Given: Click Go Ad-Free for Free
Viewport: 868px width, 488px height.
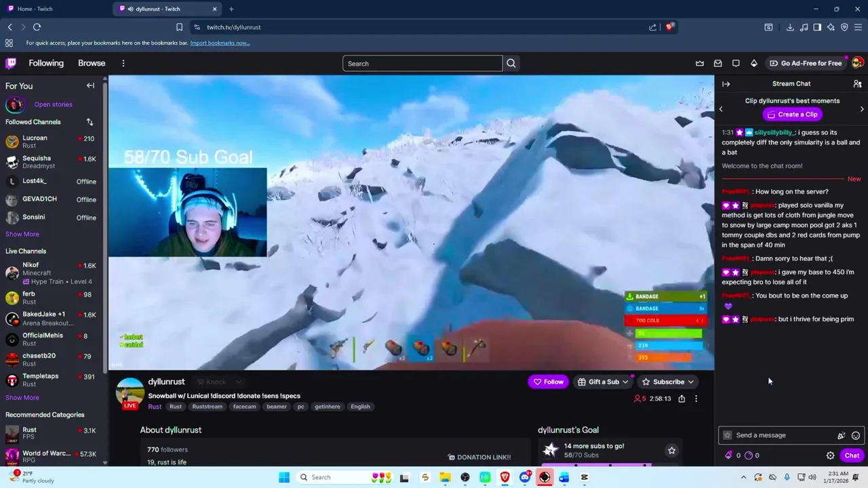Looking at the screenshot, I should point(805,63).
